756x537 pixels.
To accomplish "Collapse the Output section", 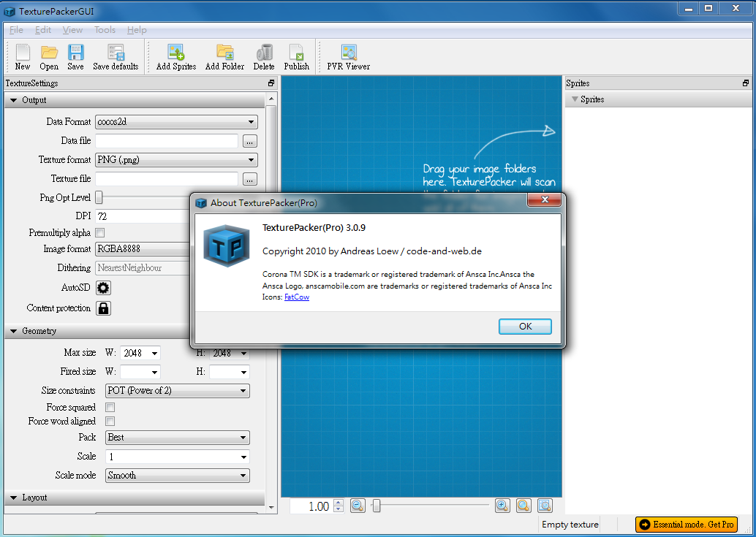I will coord(13,100).
